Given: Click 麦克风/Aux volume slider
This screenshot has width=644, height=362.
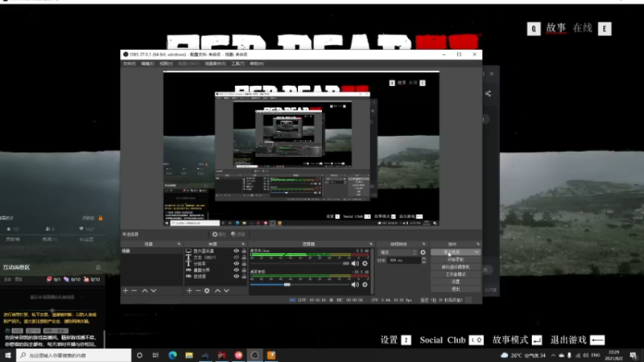Looking at the screenshot, I should 299,264.
